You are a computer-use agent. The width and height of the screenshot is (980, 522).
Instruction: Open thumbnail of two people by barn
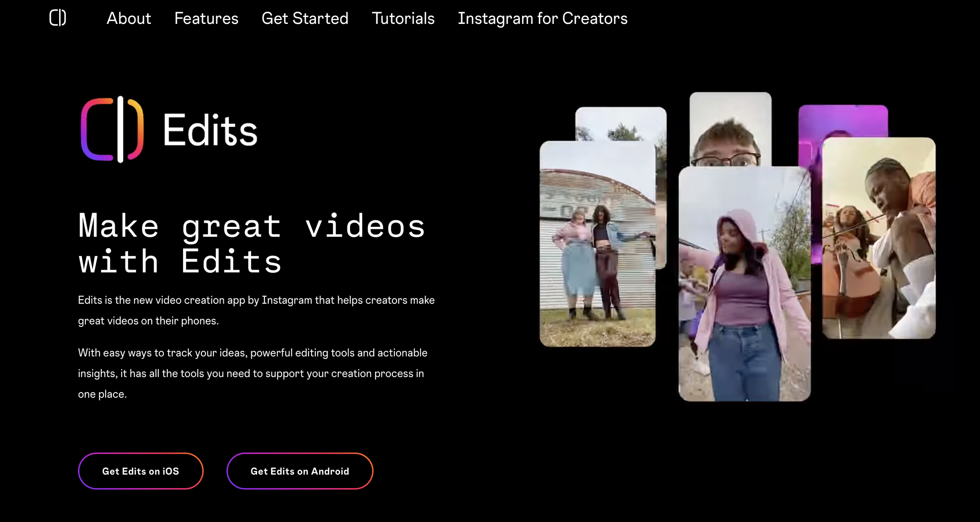pyautogui.click(x=597, y=243)
